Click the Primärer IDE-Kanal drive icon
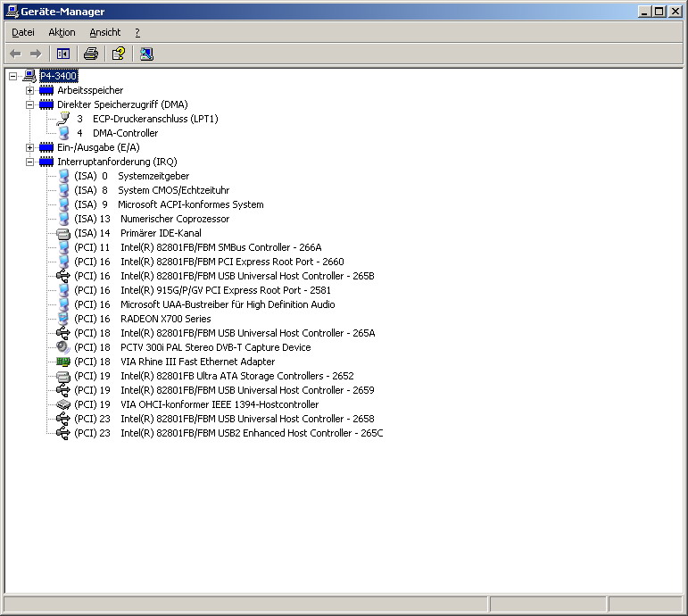688x616 pixels. 63,234
